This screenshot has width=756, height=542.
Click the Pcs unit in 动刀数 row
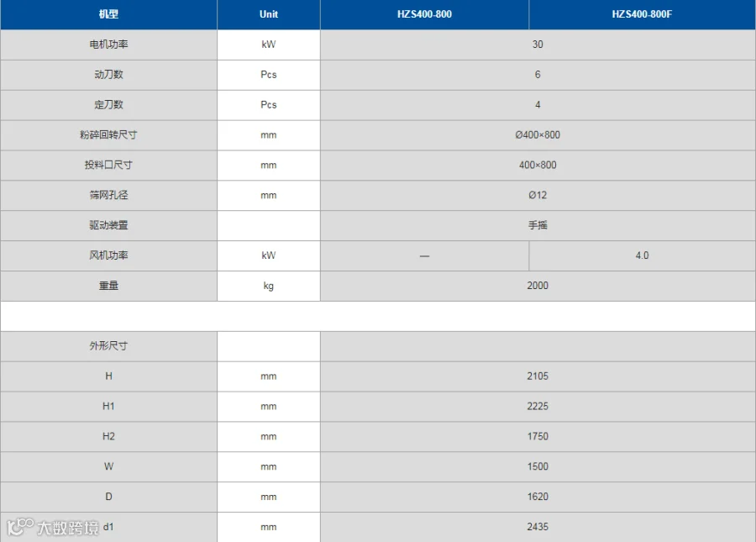269,74
